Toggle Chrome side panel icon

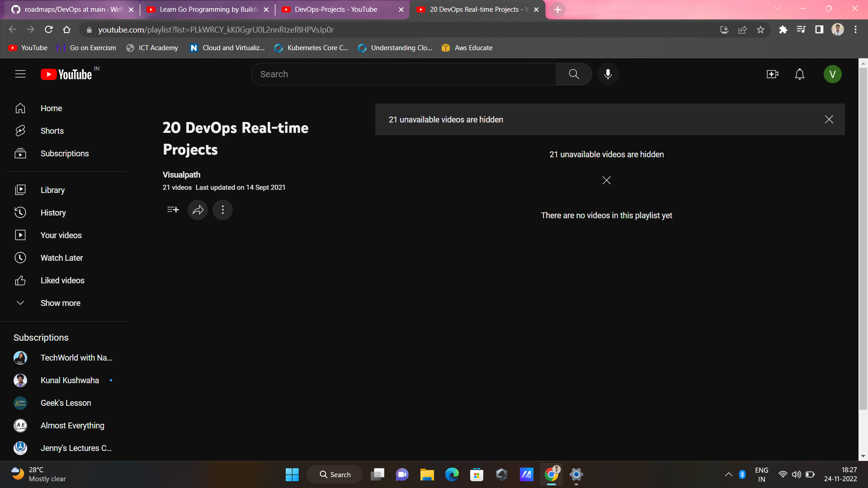pos(819,30)
